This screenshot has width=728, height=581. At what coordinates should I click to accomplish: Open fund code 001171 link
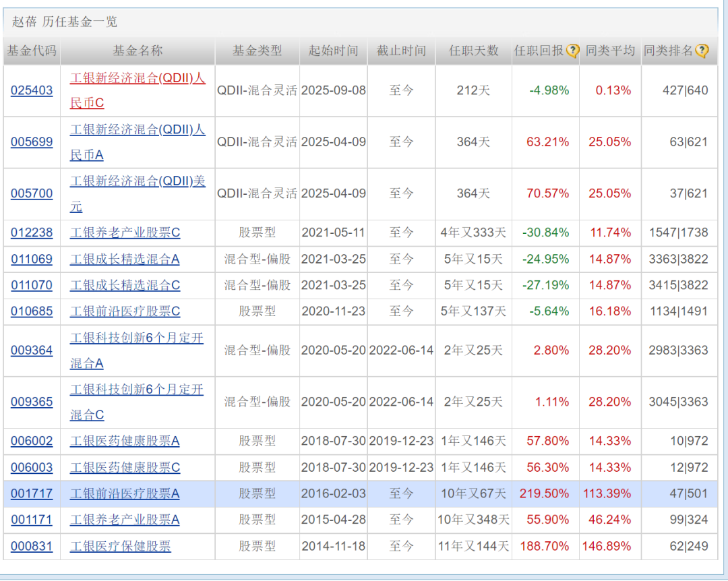pos(32,519)
